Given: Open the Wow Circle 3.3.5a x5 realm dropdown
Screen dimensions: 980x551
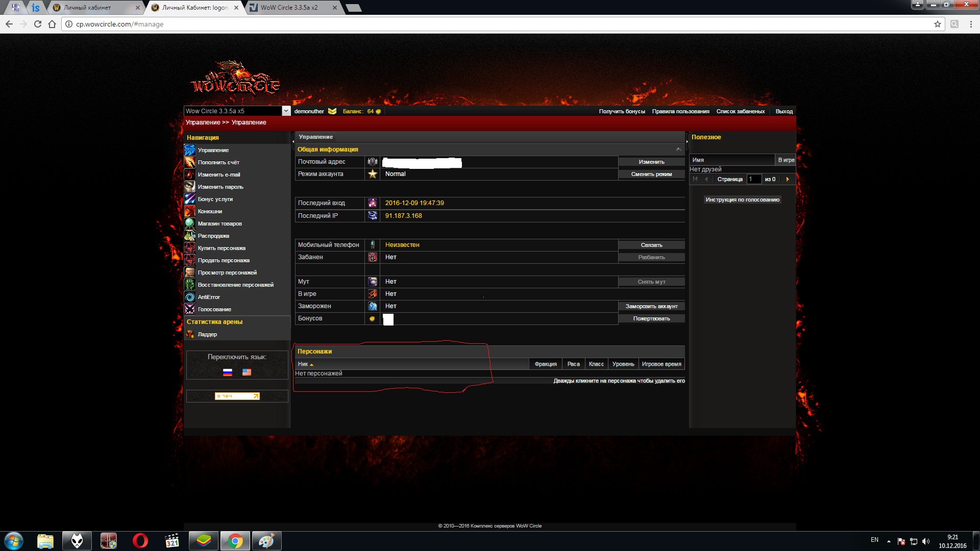Looking at the screenshot, I should tap(286, 111).
